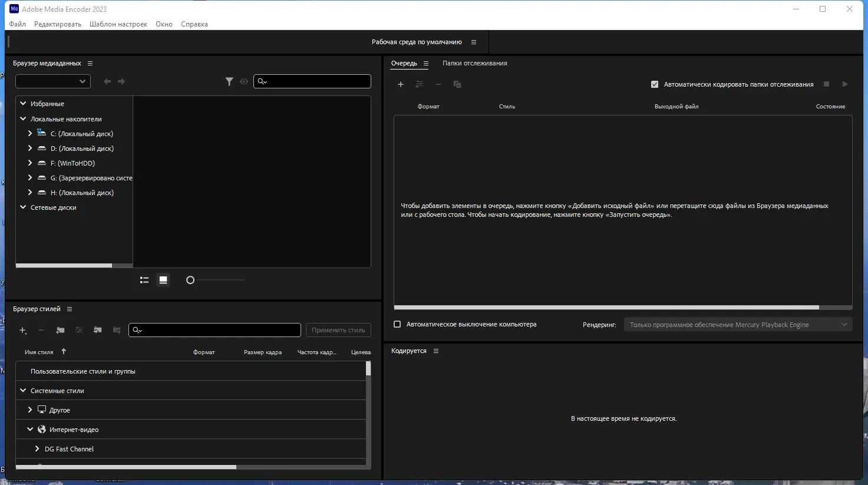Switch media browser to list view

click(x=144, y=280)
